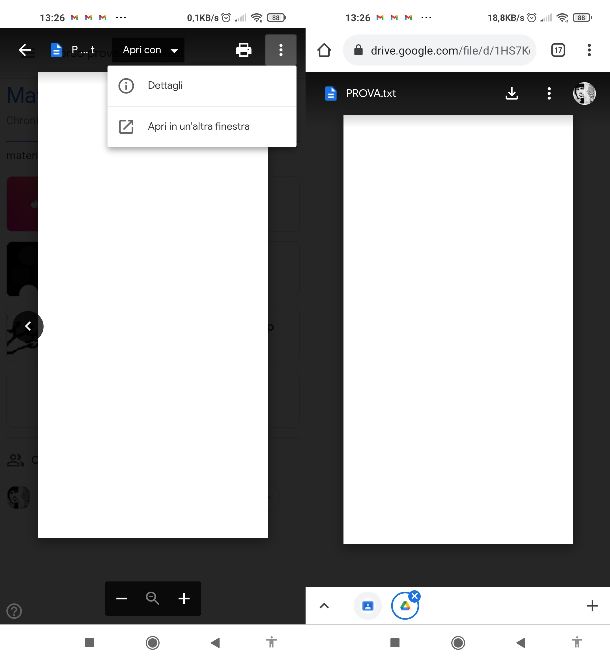Show previous file with the left chevron
This screenshot has width=610, height=660.
(28, 326)
